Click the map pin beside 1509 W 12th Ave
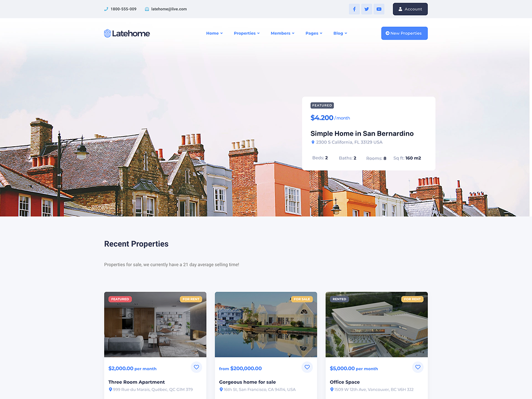The width and height of the screenshot is (532, 399). pyautogui.click(x=332, y=390)
